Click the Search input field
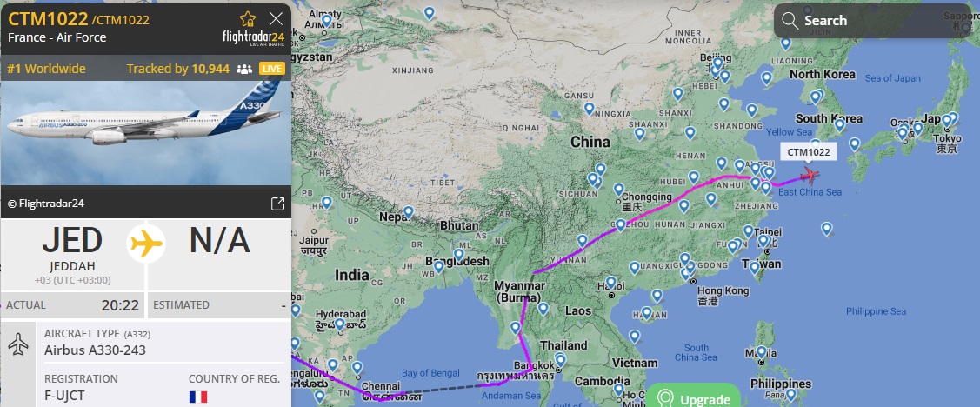The image size is (980, 407). click(875, 21)
